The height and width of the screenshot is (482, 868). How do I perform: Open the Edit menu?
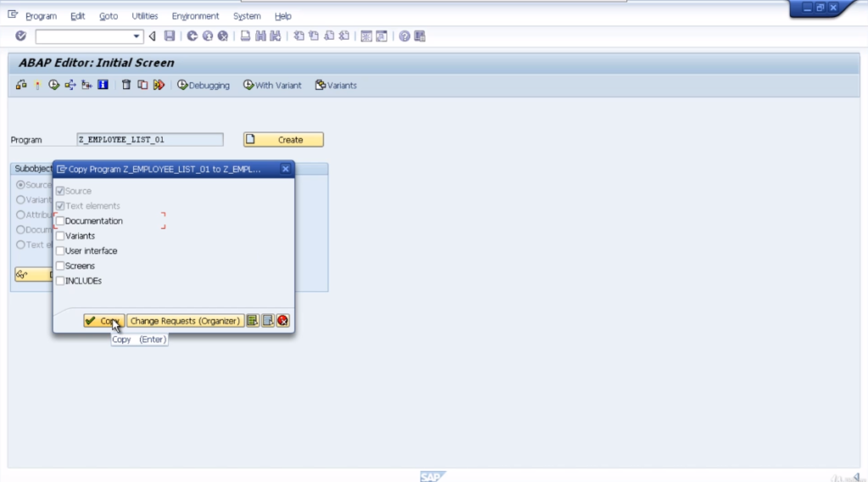click(77, 16)
